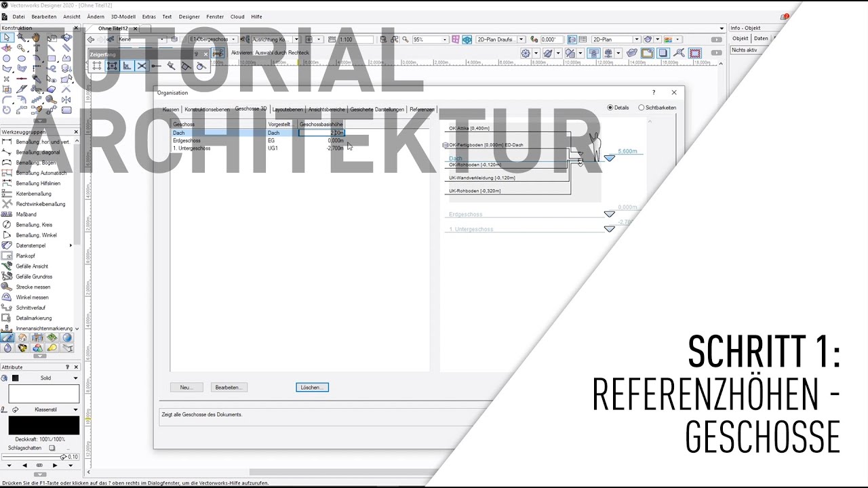
Task: Select the arrow selection tool in Konstruktion palette
Action: click(x=7, y=38)
